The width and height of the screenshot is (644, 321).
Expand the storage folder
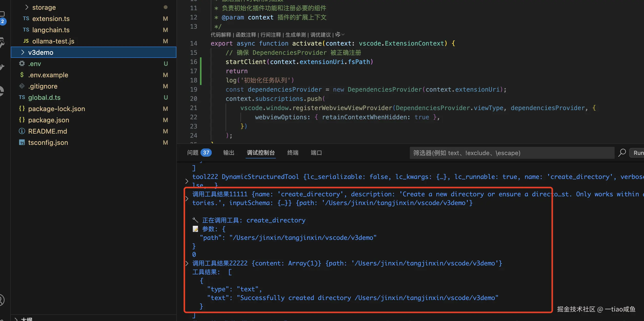[x=27, y=7]
